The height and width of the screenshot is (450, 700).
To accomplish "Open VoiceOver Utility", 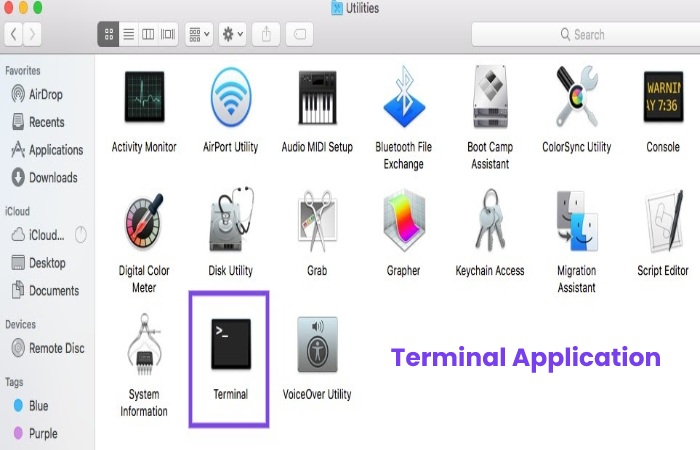I will (317, 344).
